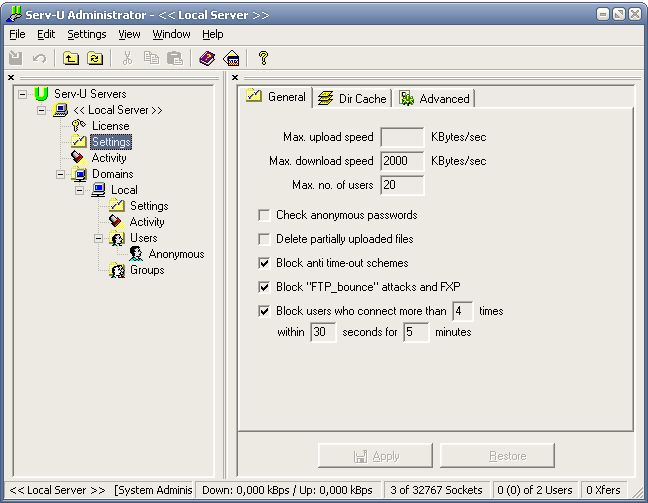Open the Window menu
The height and width of the screenshot is (503, 648).
point(172,34)
